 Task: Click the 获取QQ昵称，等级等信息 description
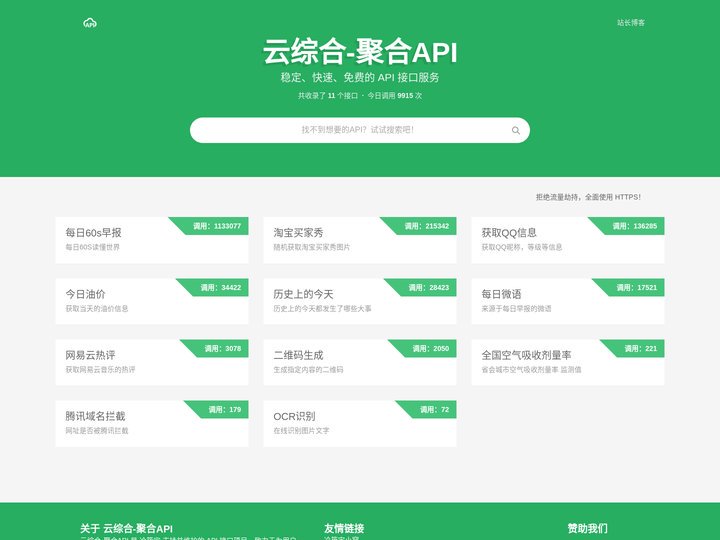point(522,247)
